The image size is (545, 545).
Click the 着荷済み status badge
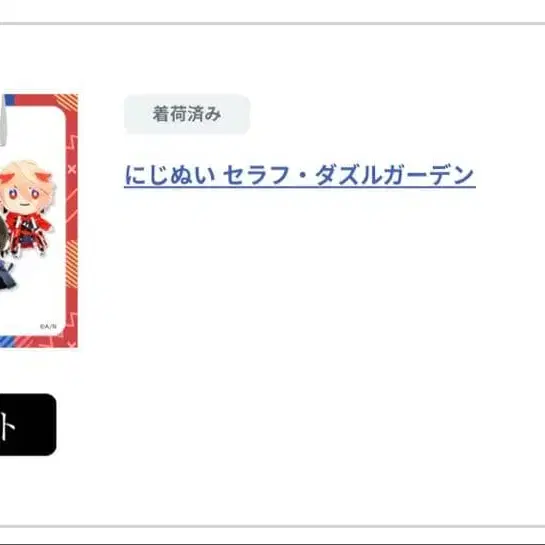pos(187,114)
